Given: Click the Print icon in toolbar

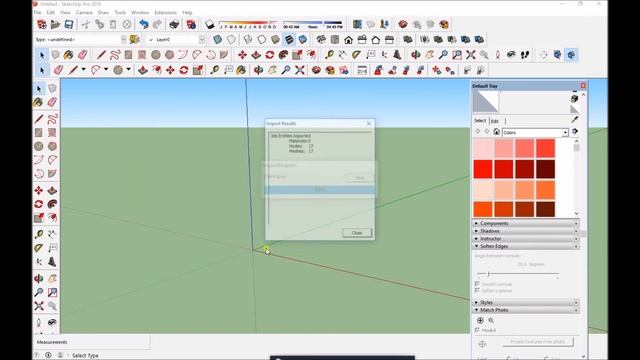Looking at the screenshot, I should [174, 24].
